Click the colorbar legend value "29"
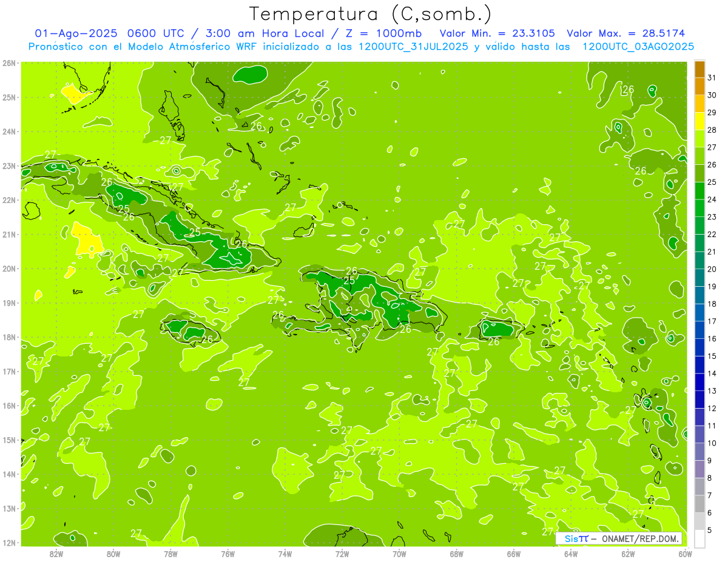This screenshot has width=728, height=562. tap(712, 113)
